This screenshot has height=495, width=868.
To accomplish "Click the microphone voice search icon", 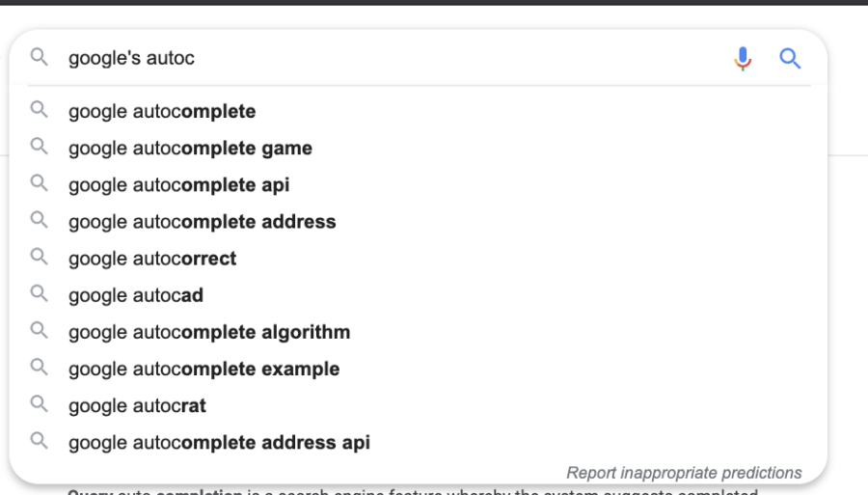I will pos(743,59).
